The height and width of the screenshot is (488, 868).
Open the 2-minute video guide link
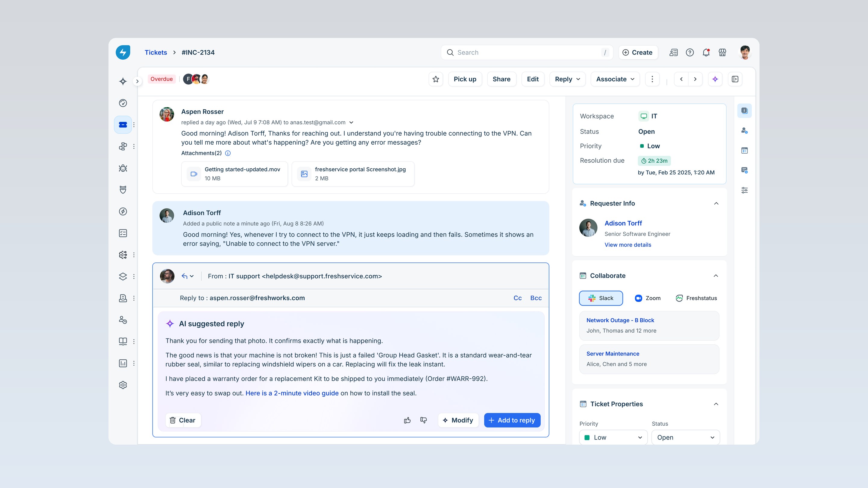pos(292,393)
